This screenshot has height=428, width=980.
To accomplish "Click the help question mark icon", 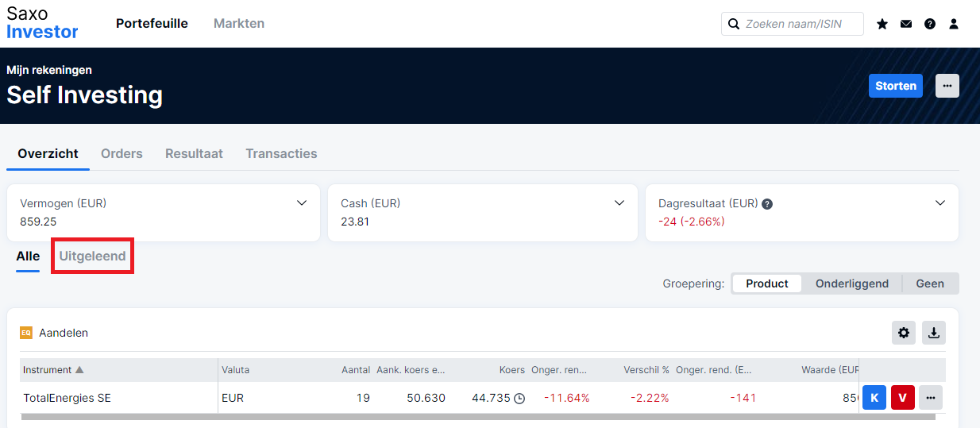I will (x=930, y=24).
